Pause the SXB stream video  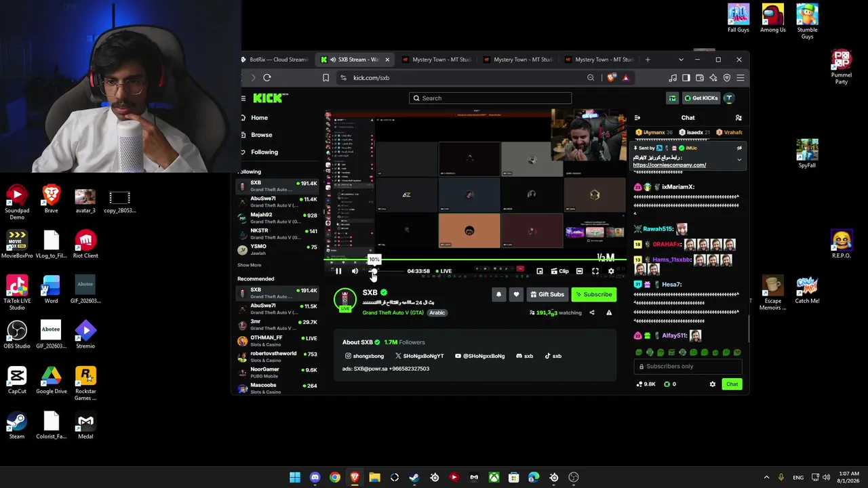point(338,271)
